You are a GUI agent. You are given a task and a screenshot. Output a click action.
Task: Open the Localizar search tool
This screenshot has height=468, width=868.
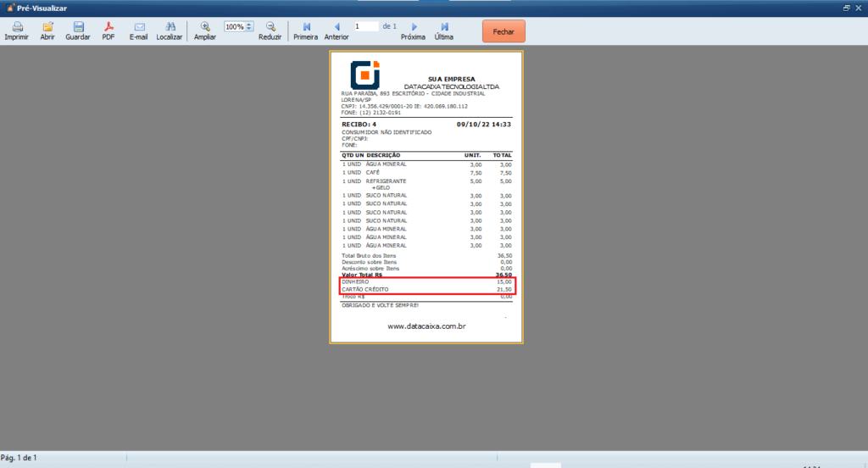point(170,31)
